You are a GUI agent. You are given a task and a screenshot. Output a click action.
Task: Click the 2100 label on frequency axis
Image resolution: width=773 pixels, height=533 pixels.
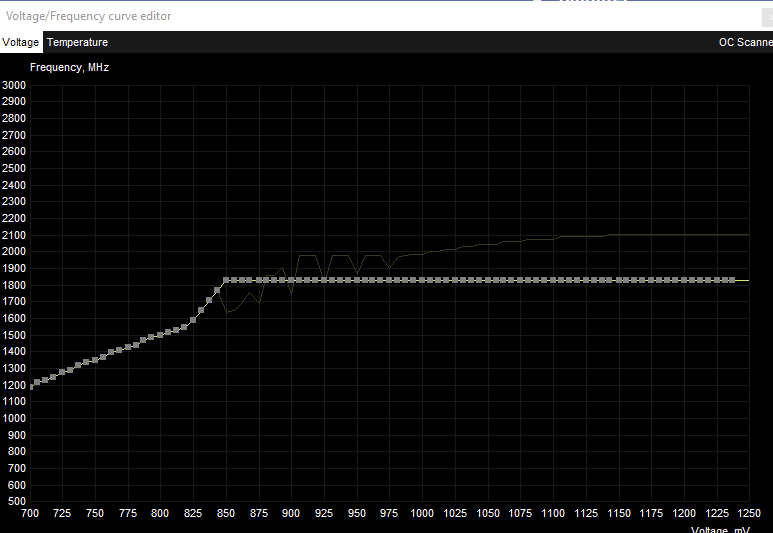click(14, 235)
